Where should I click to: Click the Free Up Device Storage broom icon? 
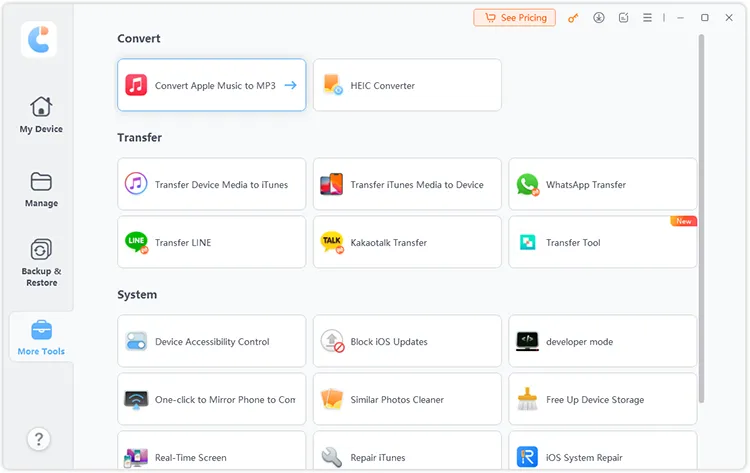(527, 399)
